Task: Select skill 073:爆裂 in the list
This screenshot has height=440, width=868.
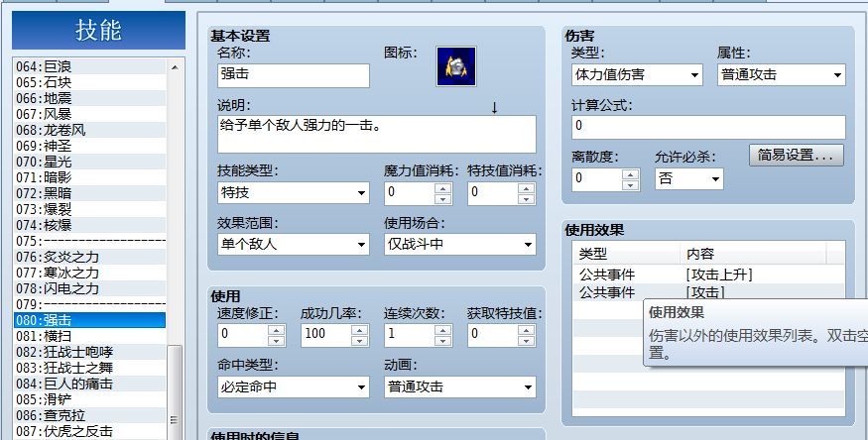Action: [89, 209]
